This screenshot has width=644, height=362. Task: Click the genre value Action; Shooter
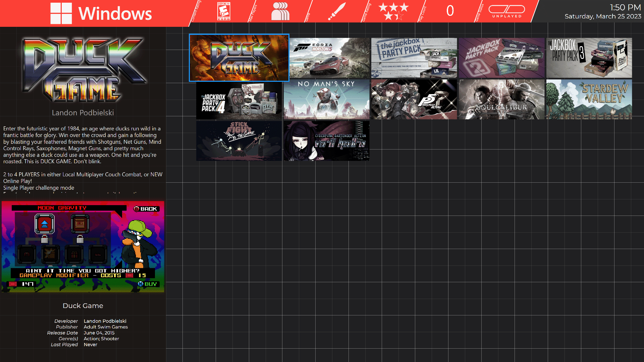pos(101,339)
